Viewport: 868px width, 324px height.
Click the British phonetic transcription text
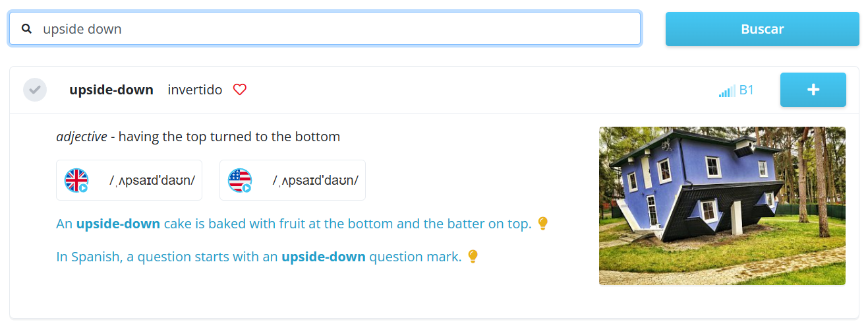pyautogui.click(x=152, y=180)
